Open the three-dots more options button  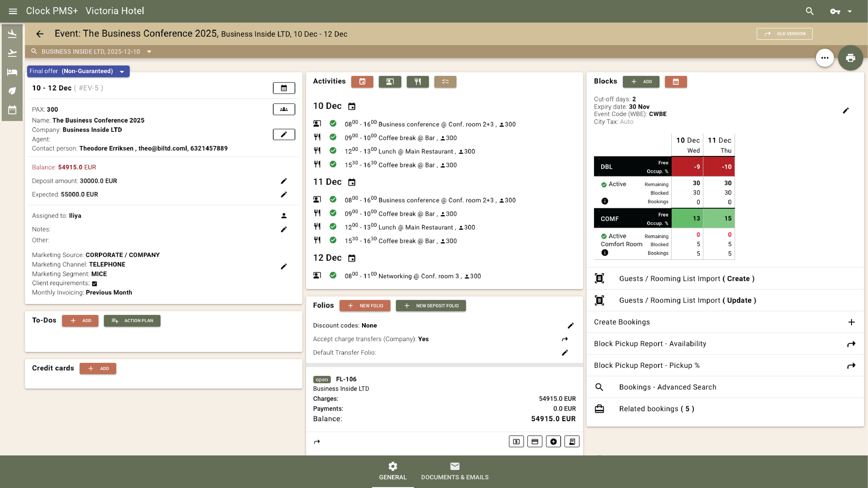[x=825, y=58]
